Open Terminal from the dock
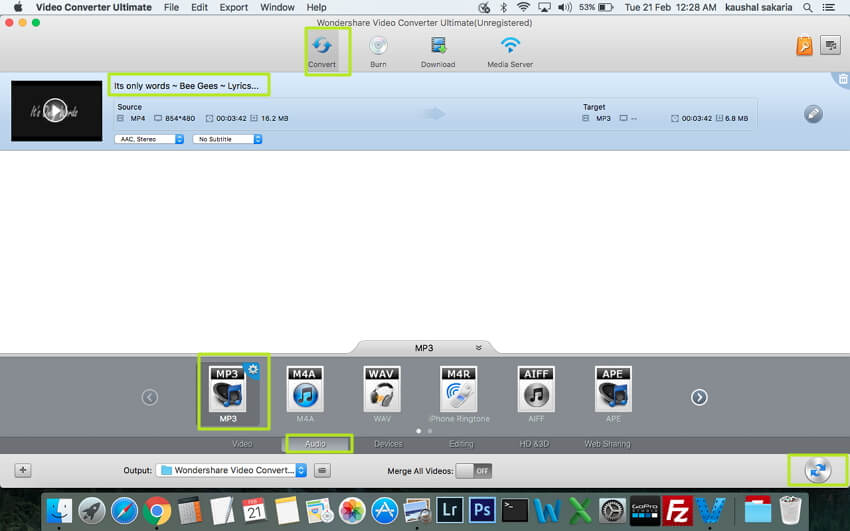This screenshot has height=531, width=850. coord(514,510)
